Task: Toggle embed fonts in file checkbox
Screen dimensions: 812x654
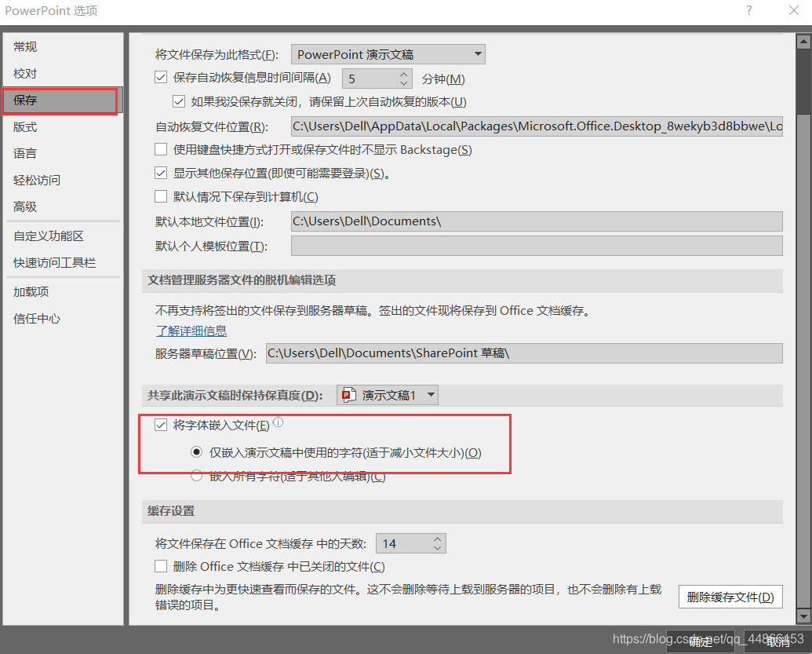Action: [161, 426]
